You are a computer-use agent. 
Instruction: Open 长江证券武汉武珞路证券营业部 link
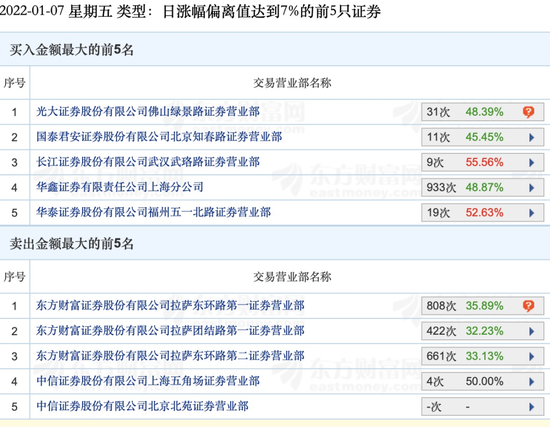click(x=148, y=162)
